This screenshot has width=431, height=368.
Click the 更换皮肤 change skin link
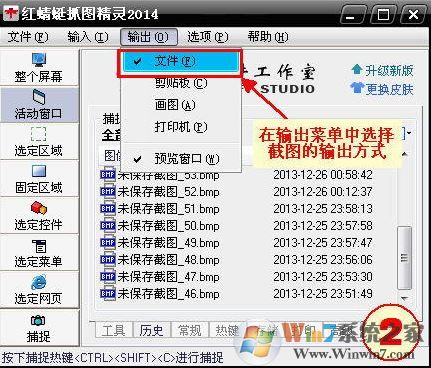pyautogui.click(x=389, y=89)
